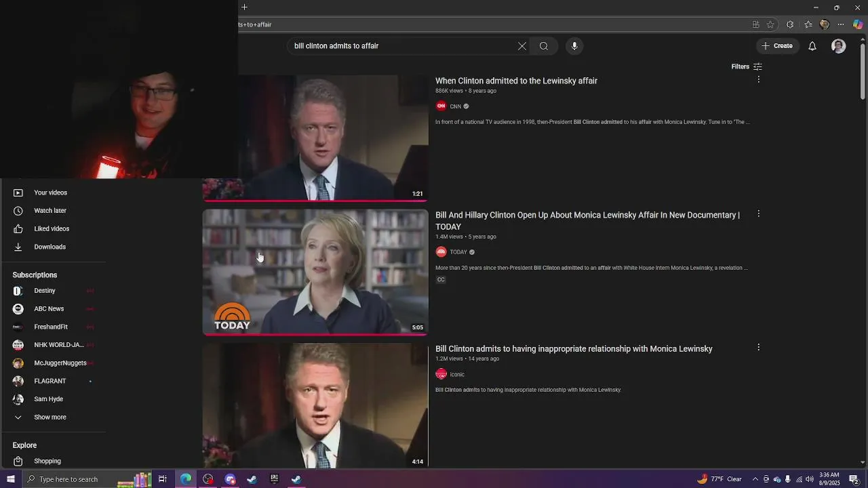This screenshot has width=868, height=488.
Task: Open the Edge profile picture
Action: click(825, 24)
